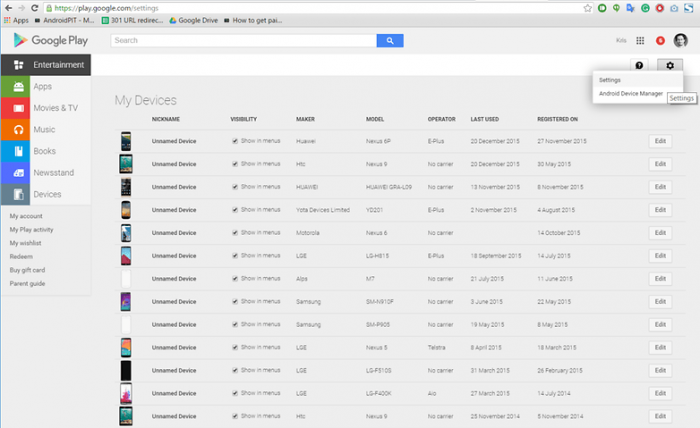The image size is (700, 428).
Task: Edit the Yota YD201 device
Action: [660, 210]
